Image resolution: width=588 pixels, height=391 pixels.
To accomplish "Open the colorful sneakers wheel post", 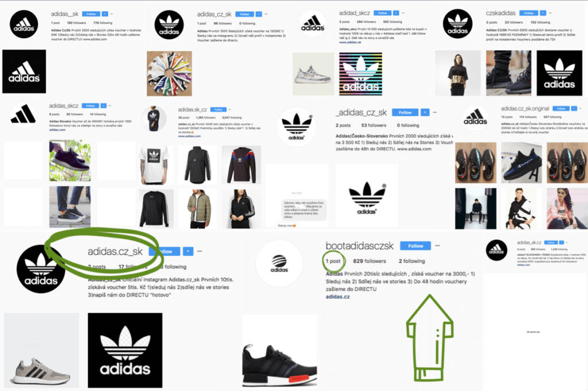I will tap(169, 73).
